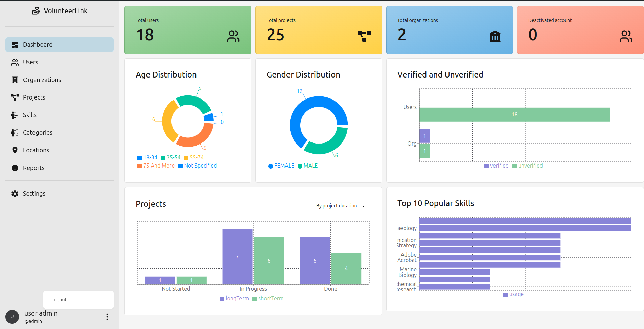Open Settings from the sidebar
This screenshot has height=329, width=644.
pyautogui.click(x=60, y=194)
